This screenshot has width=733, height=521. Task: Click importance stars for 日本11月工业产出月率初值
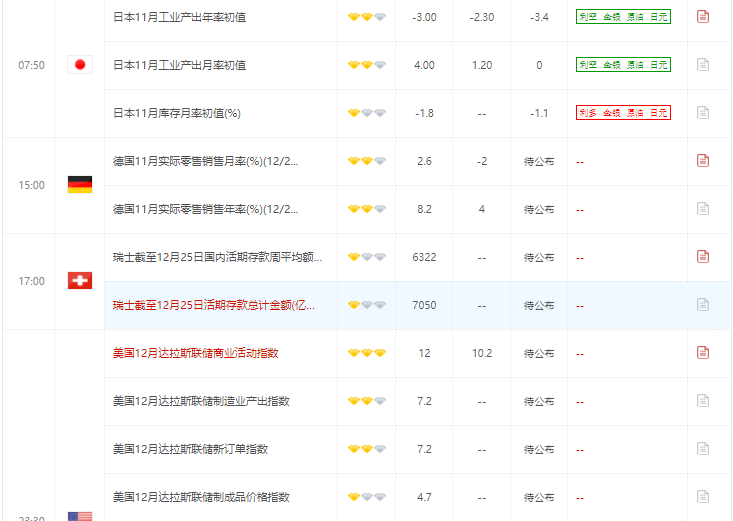367,65
